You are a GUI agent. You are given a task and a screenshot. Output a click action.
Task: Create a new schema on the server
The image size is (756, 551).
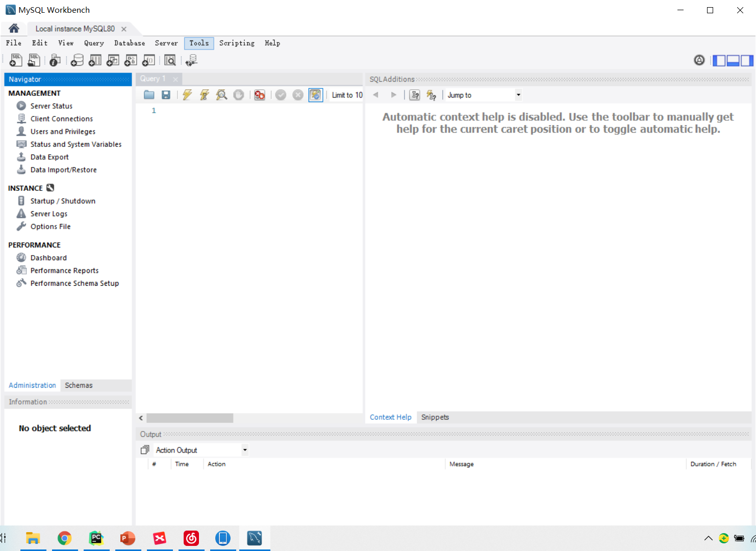[77, 60]
